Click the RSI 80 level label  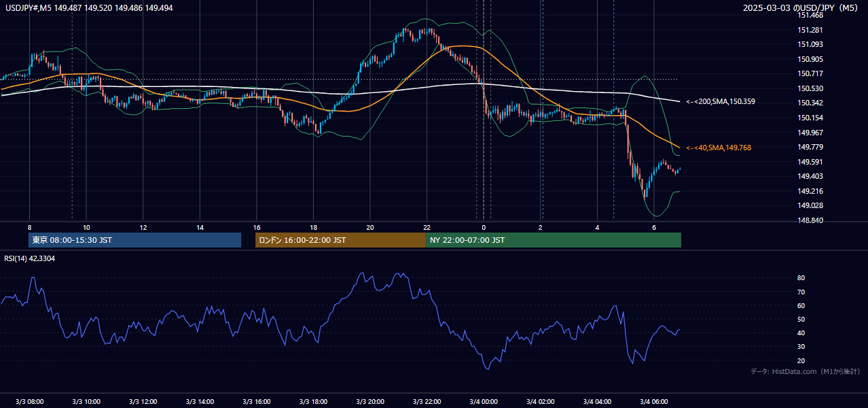801,278
